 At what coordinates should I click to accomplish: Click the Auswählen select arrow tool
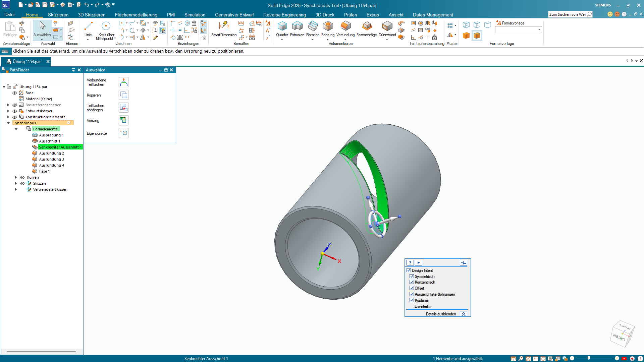[42, 26]
